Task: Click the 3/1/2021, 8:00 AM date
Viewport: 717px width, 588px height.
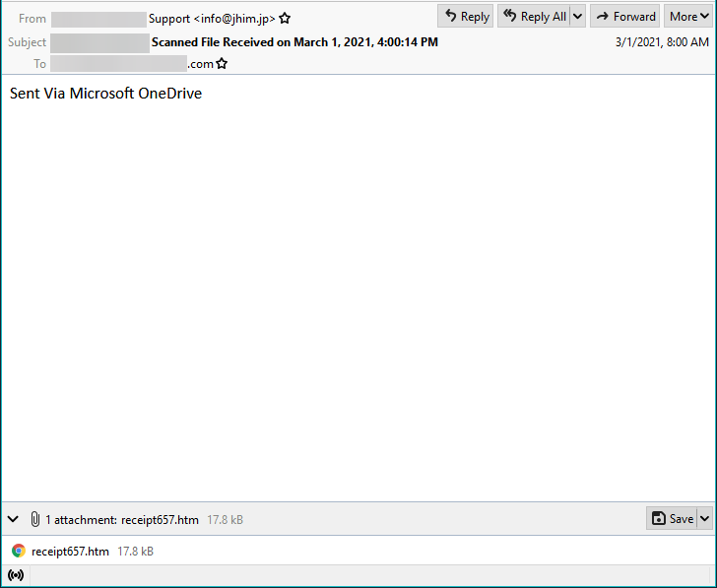Action: click(661, 42)
